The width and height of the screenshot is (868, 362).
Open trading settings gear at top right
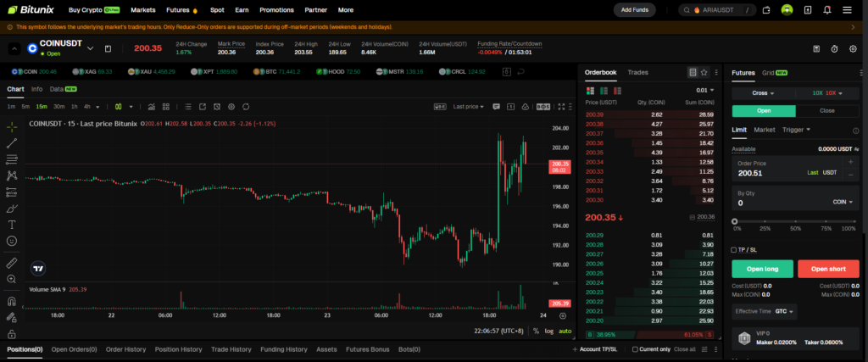[x=853, y=48]
